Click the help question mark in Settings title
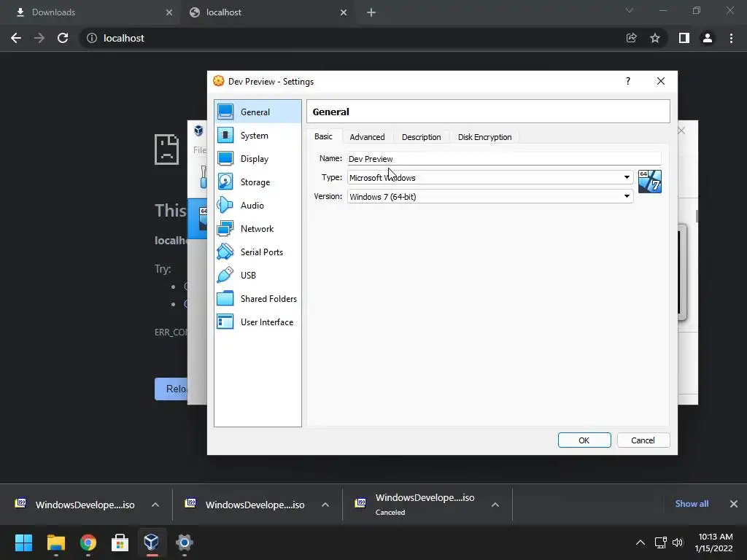 [628, 81]
